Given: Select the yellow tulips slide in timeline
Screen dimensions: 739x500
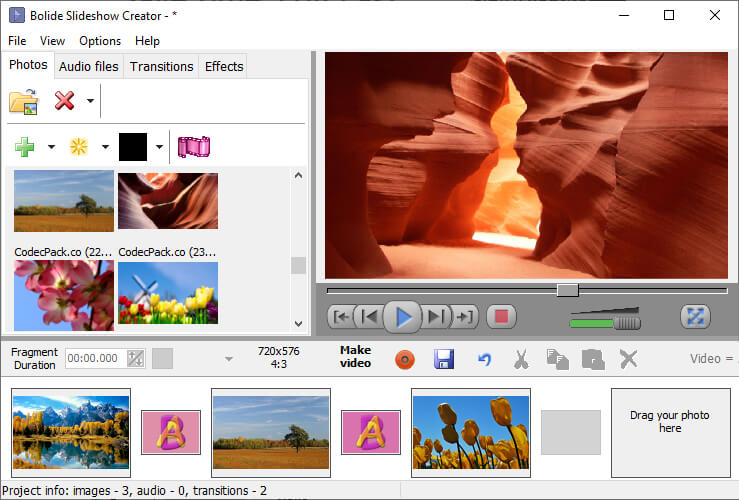Looking at the screenshot, I should point(470,432).
